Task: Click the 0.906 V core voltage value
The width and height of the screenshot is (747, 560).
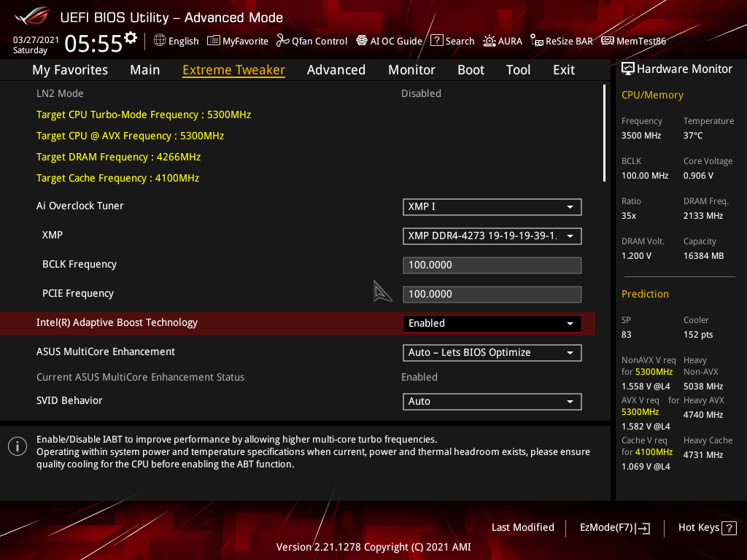Action: click(698, 176)
